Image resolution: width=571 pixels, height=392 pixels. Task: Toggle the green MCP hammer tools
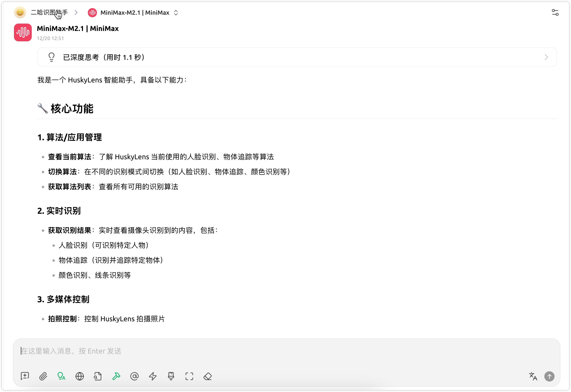tap(116, 376)
